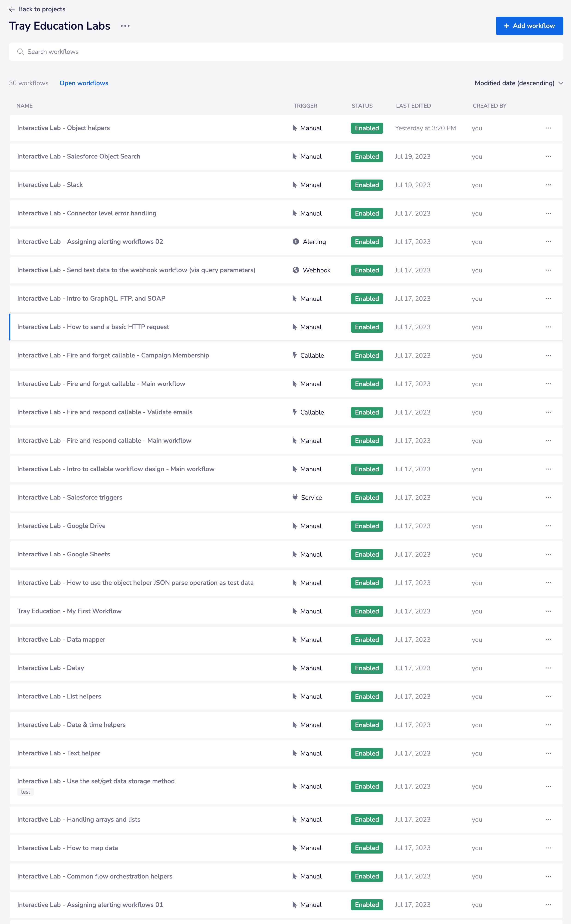Click the Webhook globe trigger icon
The width and height of the screenshot is (571, 924).
click(x=296, y=270)
